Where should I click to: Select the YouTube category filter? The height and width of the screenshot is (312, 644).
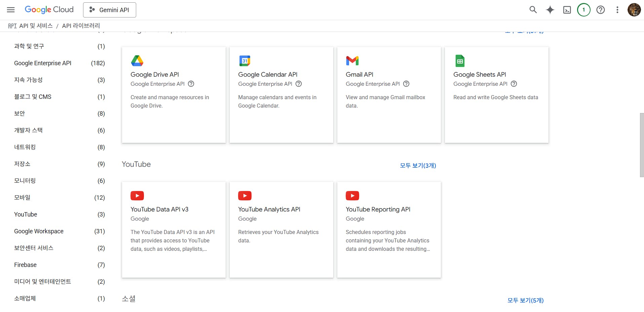[26, 214]
